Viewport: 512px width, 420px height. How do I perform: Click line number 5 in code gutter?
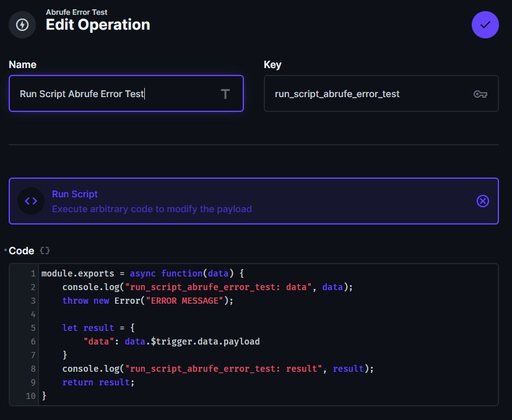pos(33,328)
